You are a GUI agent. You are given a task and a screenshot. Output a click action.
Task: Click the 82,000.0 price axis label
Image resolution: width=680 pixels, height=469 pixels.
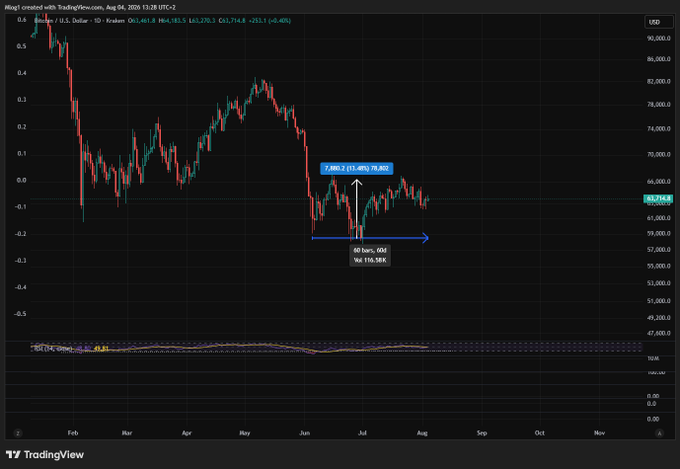click(x=658, y=82)
